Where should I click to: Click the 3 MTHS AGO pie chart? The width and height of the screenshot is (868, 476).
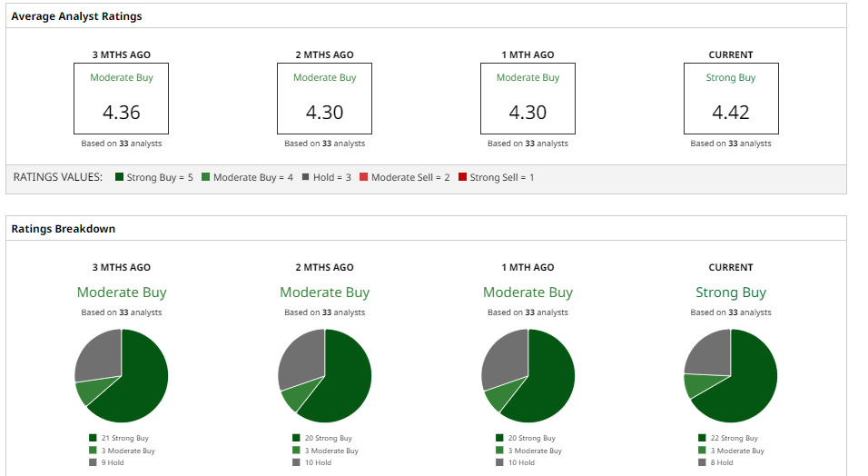click(x=122, y=376)
